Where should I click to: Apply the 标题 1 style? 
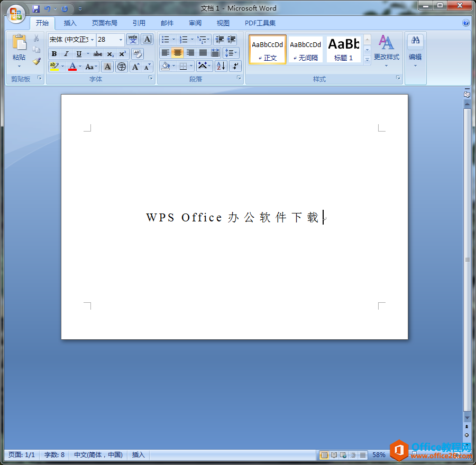tap(343, 49)
